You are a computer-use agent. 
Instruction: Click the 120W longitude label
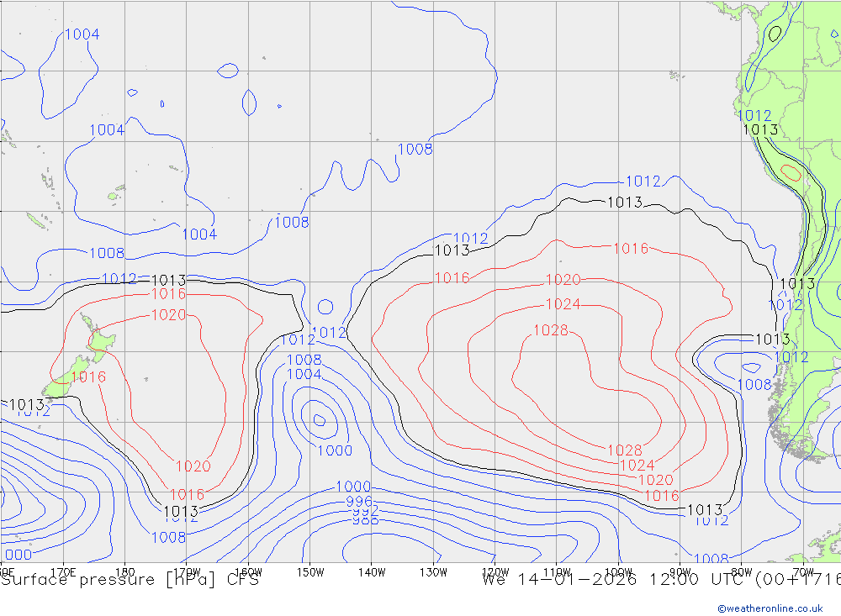pyautogui.click(x=495, y=572)
